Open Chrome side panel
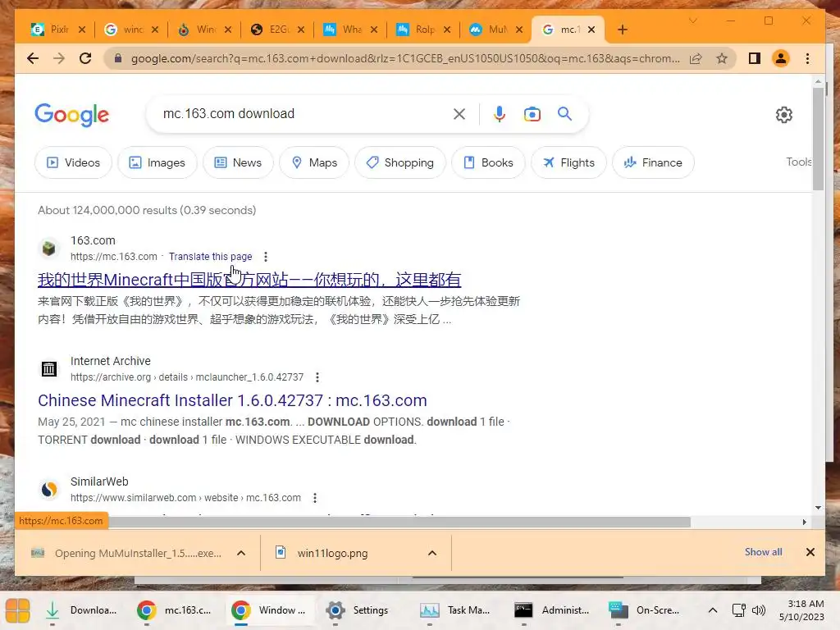This screenshot has width=840, height=630. (x=755, y=58)
